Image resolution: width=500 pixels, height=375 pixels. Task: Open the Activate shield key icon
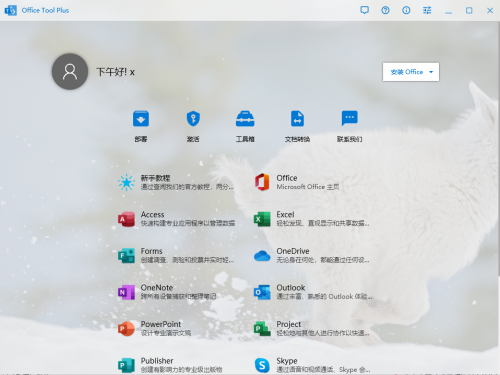coord(193,118)
